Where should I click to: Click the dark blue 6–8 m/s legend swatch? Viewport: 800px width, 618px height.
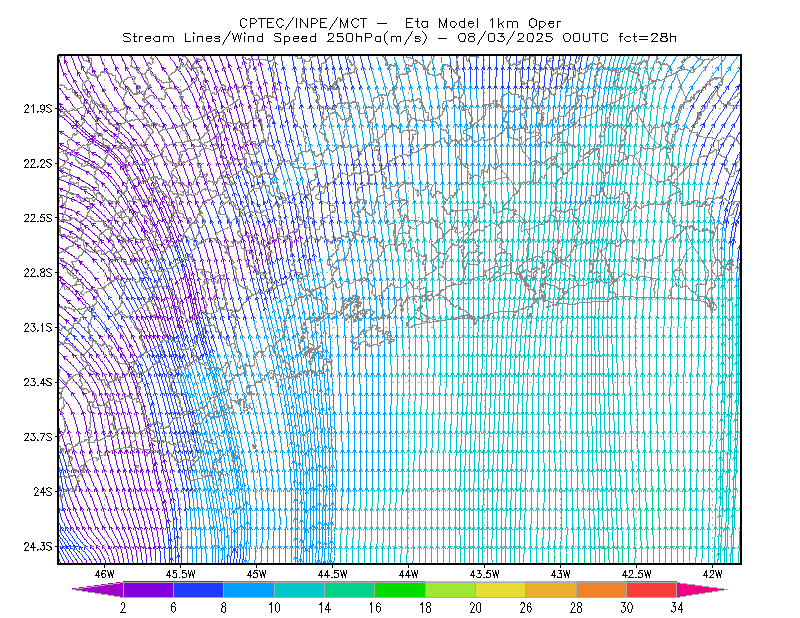click(198, 589)
